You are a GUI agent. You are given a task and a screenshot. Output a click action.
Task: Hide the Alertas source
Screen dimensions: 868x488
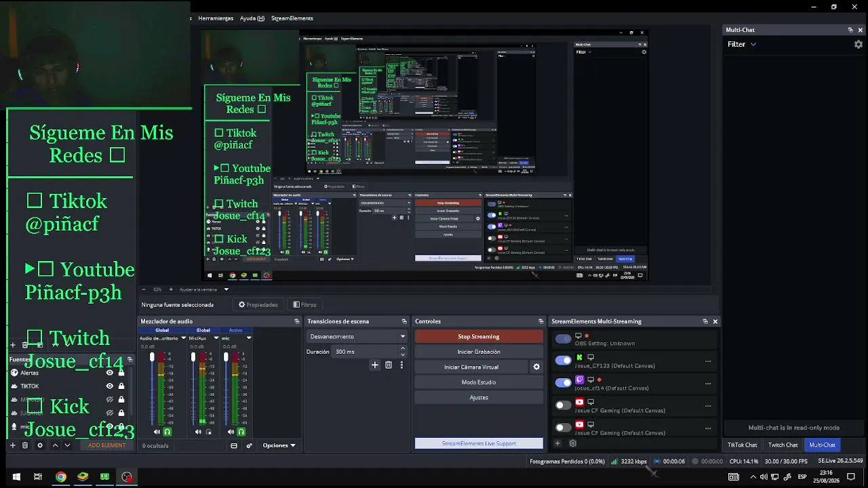(110, 373)
